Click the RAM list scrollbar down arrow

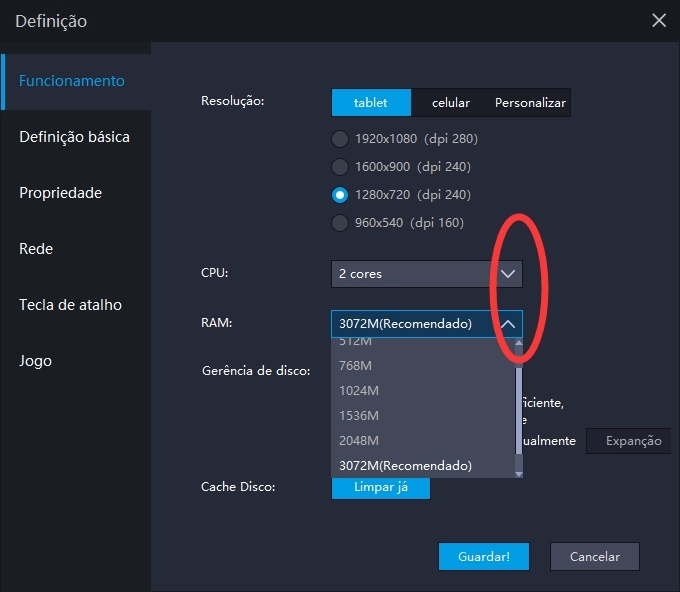click(x=518, y=472)
